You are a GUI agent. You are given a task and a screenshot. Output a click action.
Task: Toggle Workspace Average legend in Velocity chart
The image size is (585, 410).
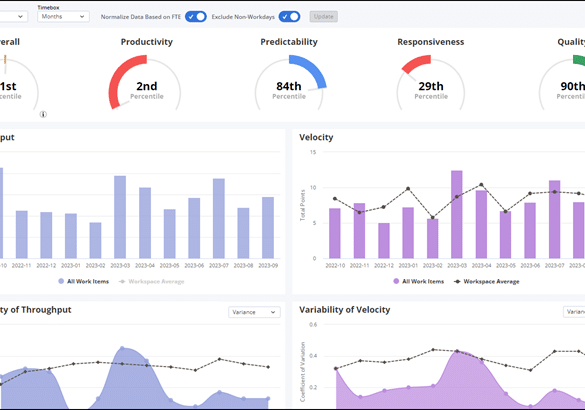(487, 281)
